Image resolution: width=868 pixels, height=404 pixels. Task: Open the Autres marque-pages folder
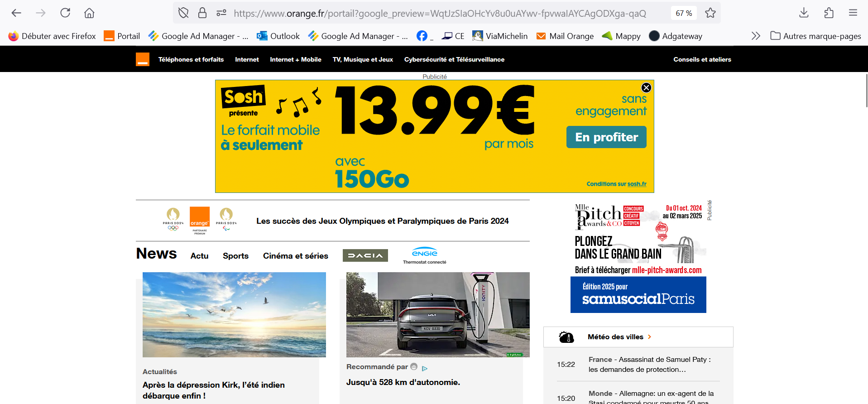coord(815,36)
